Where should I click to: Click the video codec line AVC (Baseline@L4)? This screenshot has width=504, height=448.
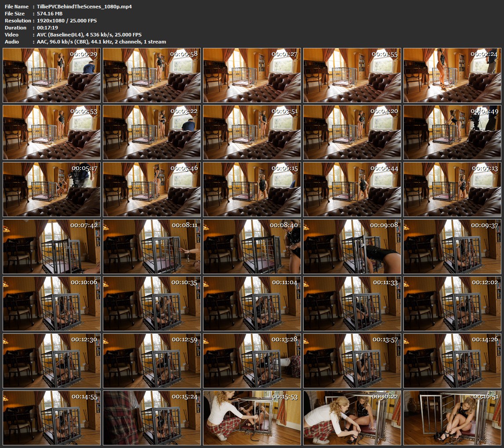(x=89, y=35)
